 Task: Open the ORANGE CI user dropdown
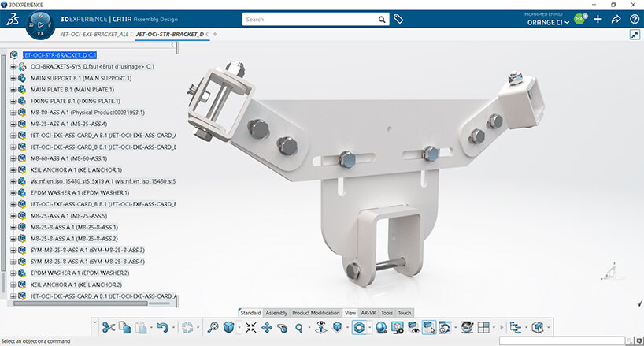(565, 23)
